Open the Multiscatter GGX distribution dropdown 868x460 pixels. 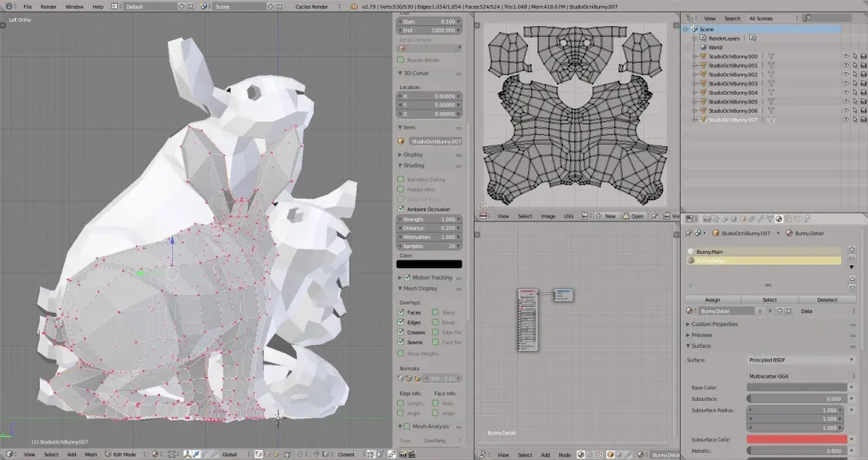800,376
